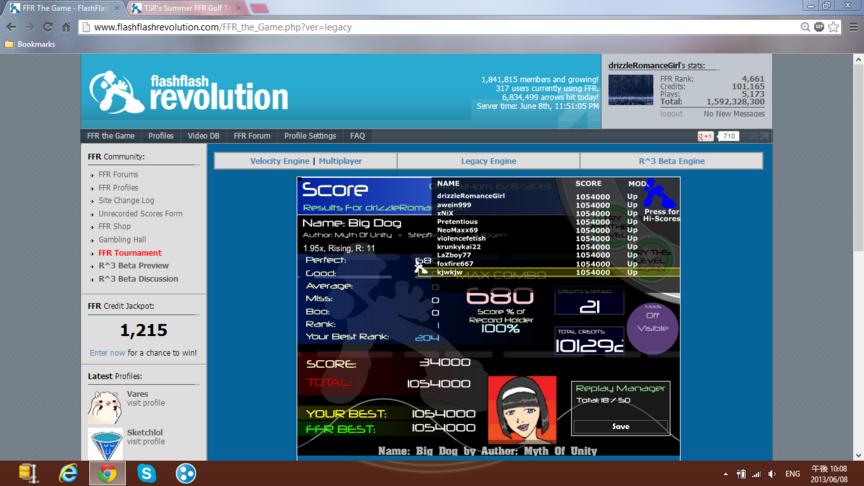Open R^3 Beta Discussion link
The width and height of the screenshot is (864, 486).
138,279
